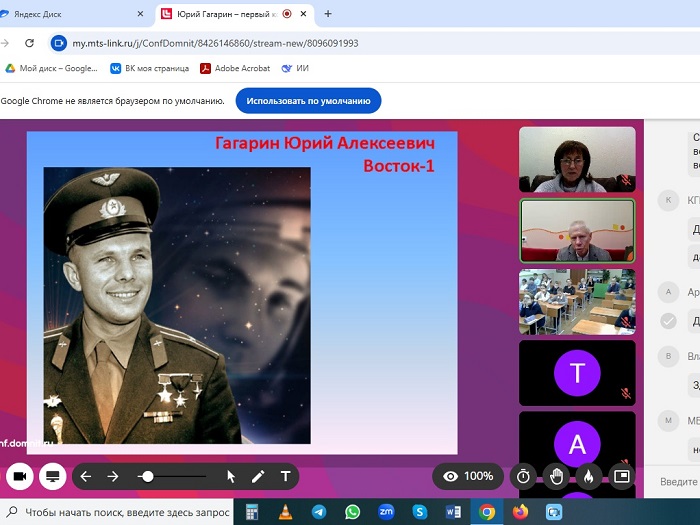Toggle the eye visibility icon beside 100%

click(450, 476)
